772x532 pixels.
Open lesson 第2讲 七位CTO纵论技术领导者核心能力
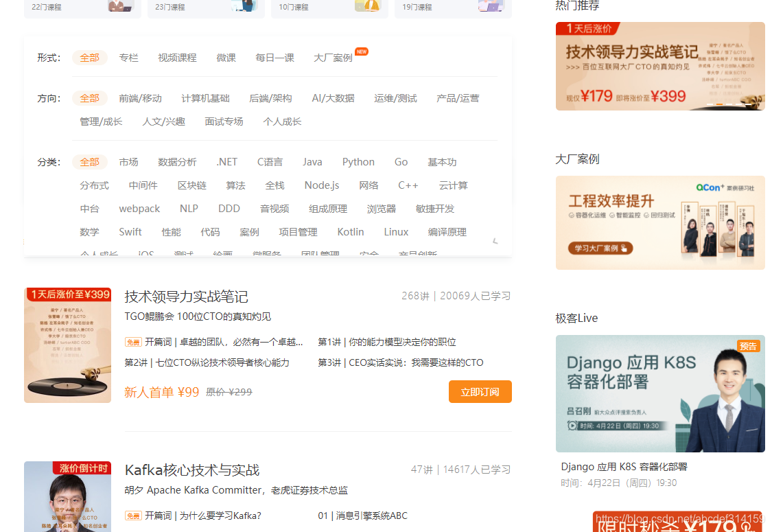207,362
